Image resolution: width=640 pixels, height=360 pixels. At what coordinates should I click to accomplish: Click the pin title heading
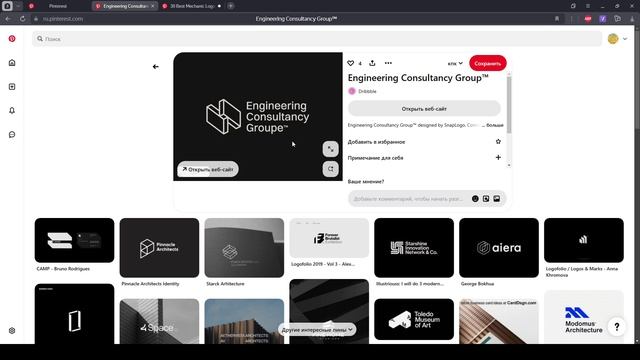click(x=418, y=78)
